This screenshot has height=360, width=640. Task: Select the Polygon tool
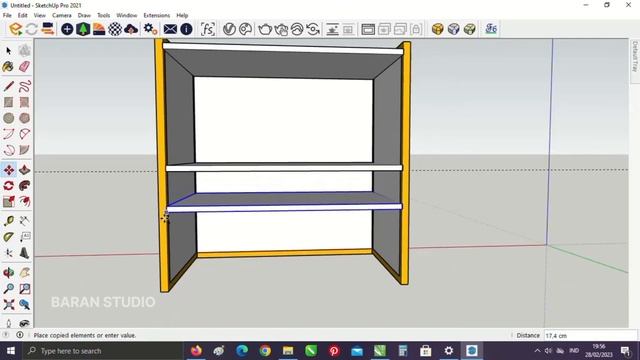pos(24,118)
